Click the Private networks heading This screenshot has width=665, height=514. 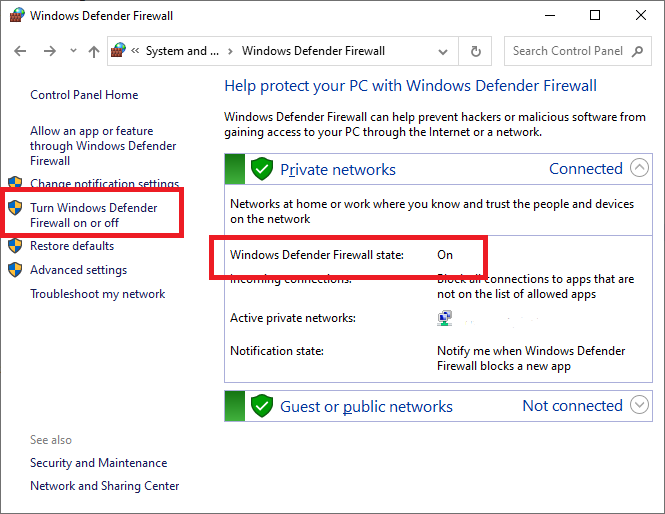pos(338,170)
